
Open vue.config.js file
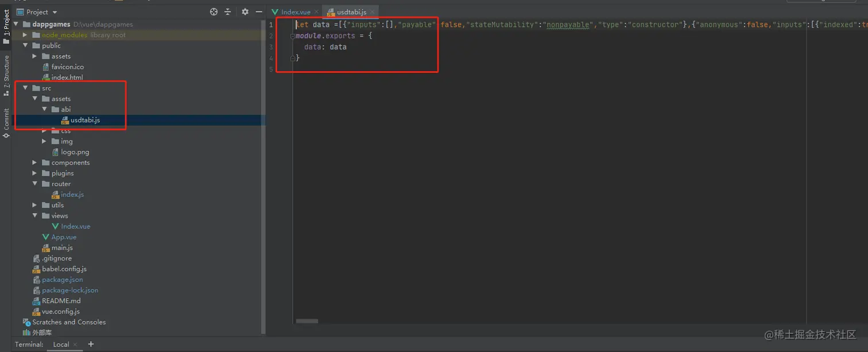coord(61,311)
